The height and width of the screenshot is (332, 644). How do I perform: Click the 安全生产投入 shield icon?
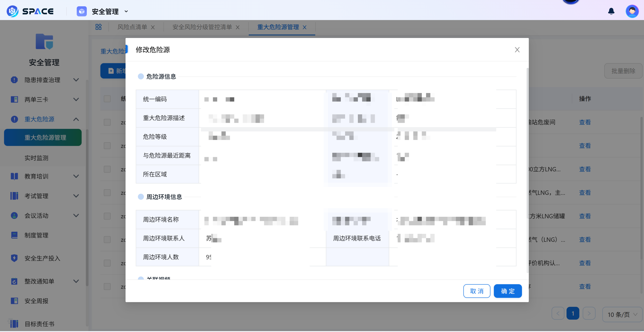coord(14,258)
